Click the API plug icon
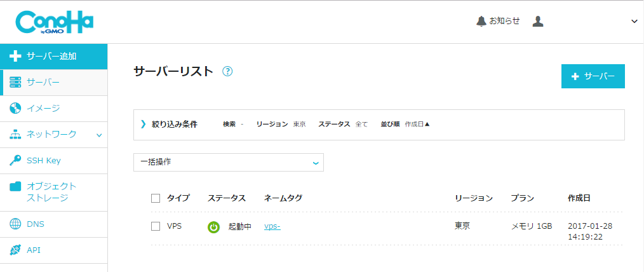Viewport: 644px width, 272px height. 16,250
